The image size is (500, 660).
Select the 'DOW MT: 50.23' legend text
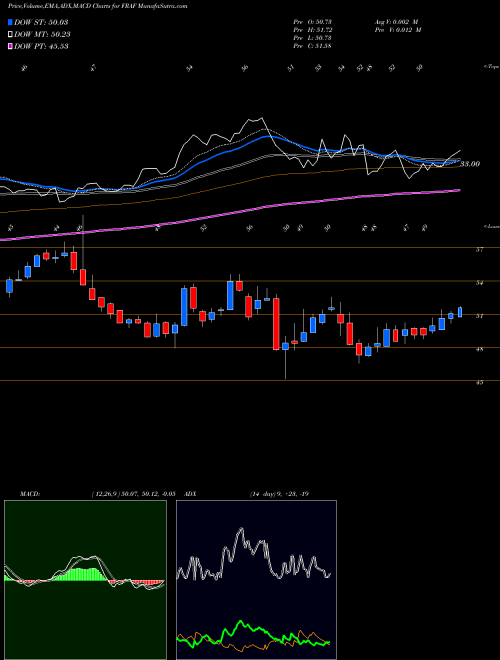pyautogui.click(x=42, y=35)
